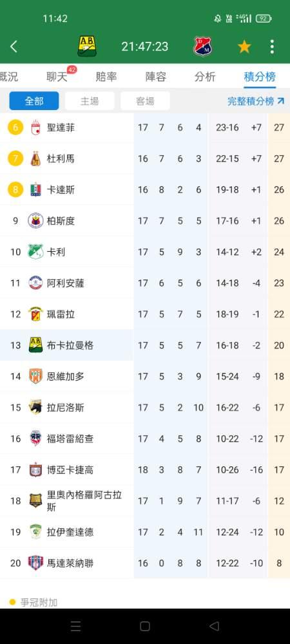Viewport: 290px width, 644px height.
Task: Tap the 聖達菲 team logo
Action: pos(35,128)
